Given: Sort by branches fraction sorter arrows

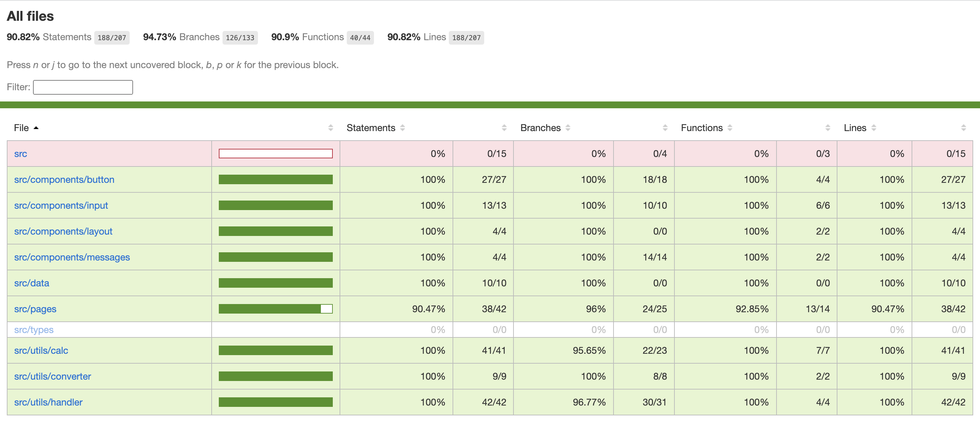Looking at the screenshot, I should [x=665, y=128].
